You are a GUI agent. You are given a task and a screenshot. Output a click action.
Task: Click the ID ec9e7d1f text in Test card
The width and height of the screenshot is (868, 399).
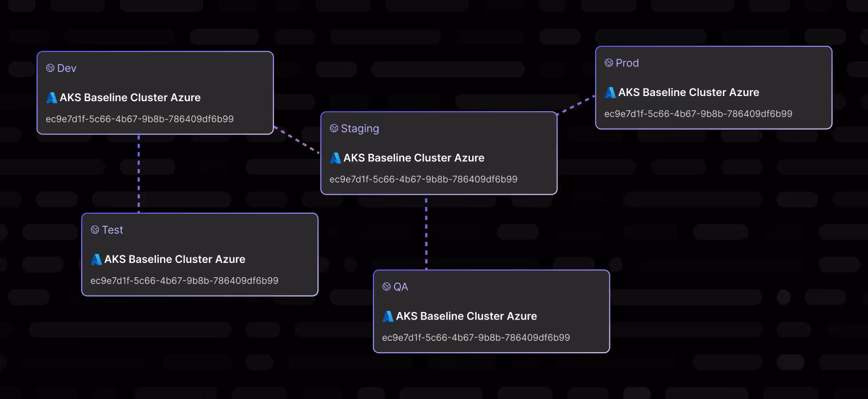(x=184, y=281)
